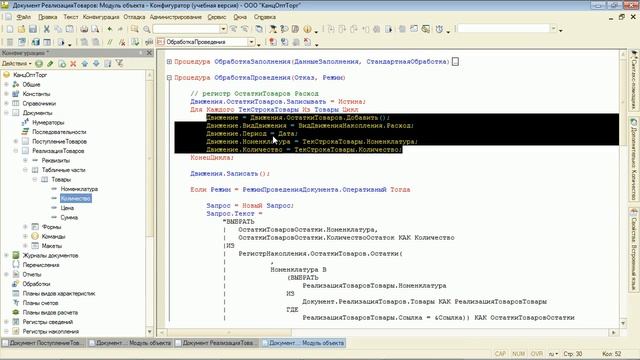640x360 pixels.
Task: Cut selection with the scissors icon
Action: click(x=47, y=29)
